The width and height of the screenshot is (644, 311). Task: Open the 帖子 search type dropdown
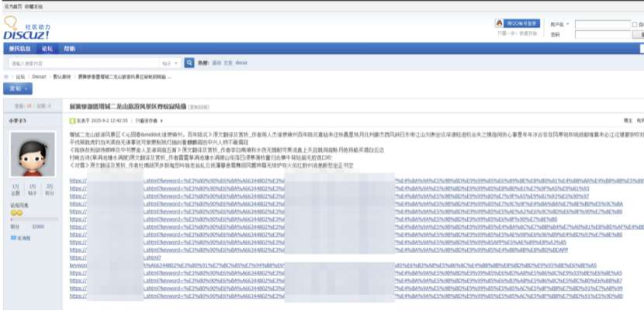point(169,62)
